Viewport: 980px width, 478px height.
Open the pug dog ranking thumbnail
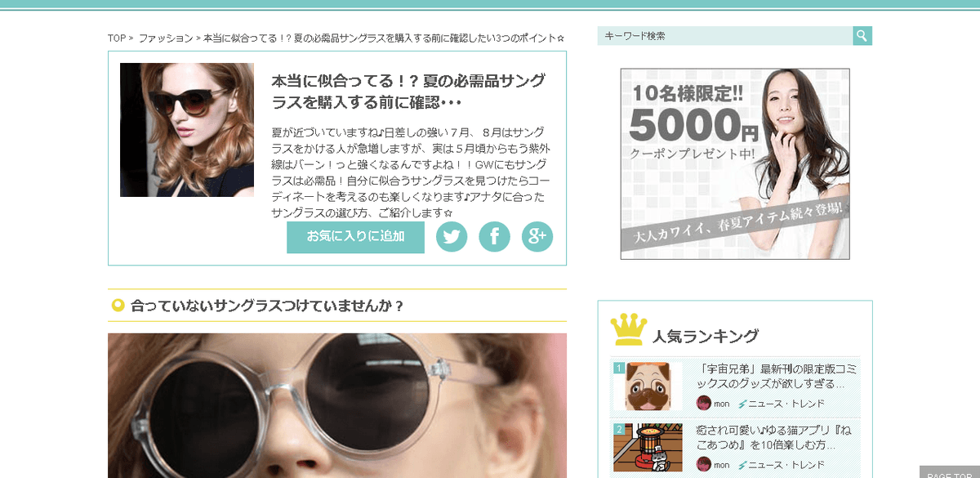[x=648, y=386]
